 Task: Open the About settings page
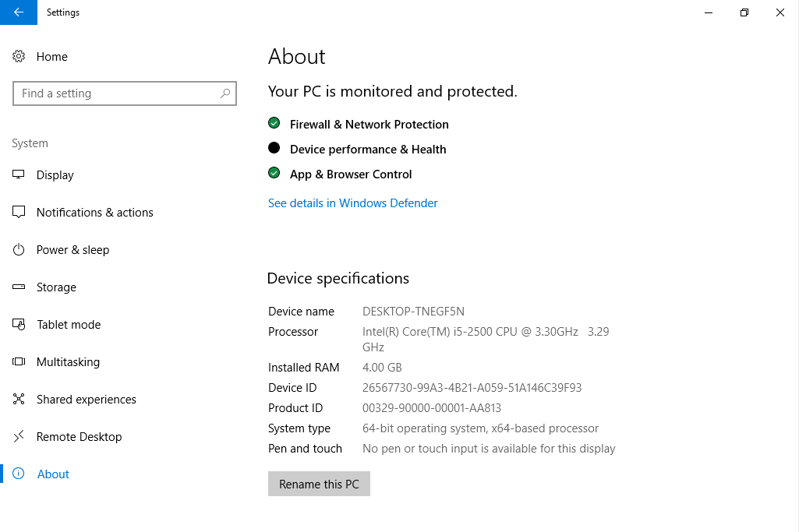(53, 474)
